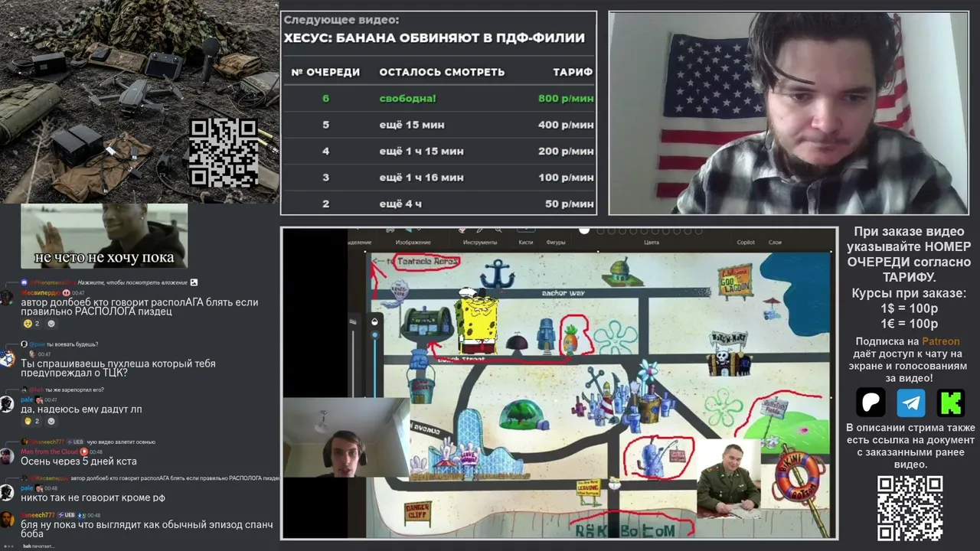Click the waving man GIF thumbnail

(x=104, y=236)
